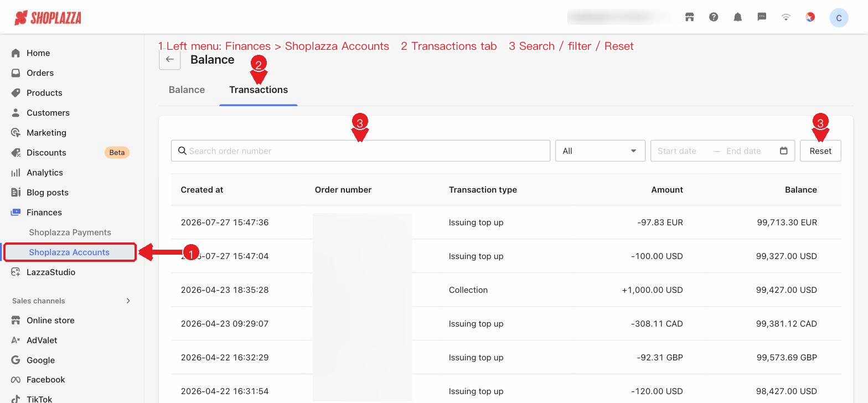Pick a Start date in date filter
The height and width of the screenshot is (403, 868).
[x=677, y=151]
